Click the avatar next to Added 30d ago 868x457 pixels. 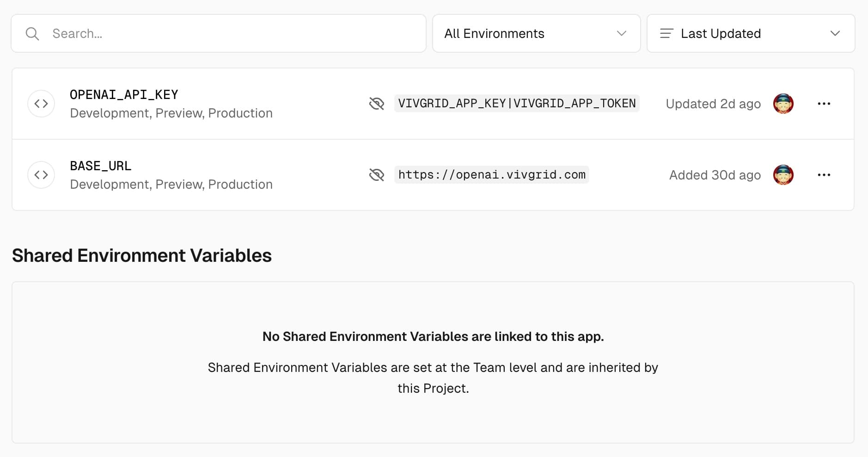783,174
